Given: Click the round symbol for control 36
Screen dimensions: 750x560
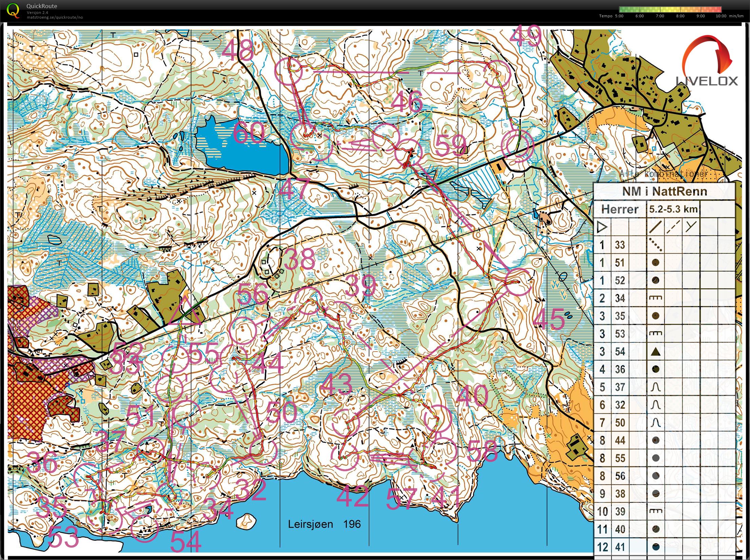Looking at the screenshot, I should point(656,369).
